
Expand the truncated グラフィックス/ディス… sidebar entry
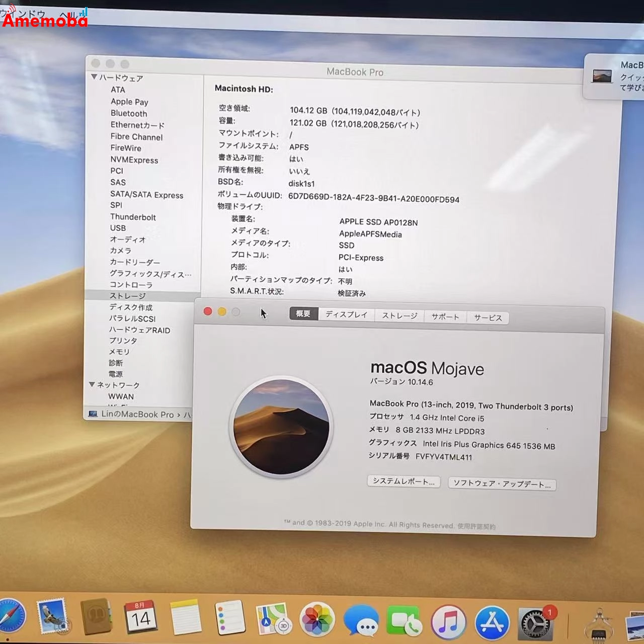(149, 274)
